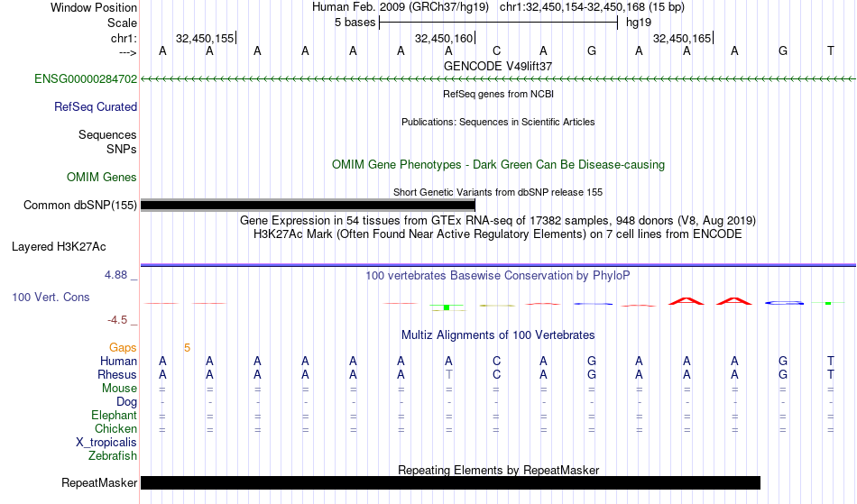Screen dimensions: 857x504
Task: Click the 'H3K27Ac Mark' ENCODE title line
Action: 498,234
